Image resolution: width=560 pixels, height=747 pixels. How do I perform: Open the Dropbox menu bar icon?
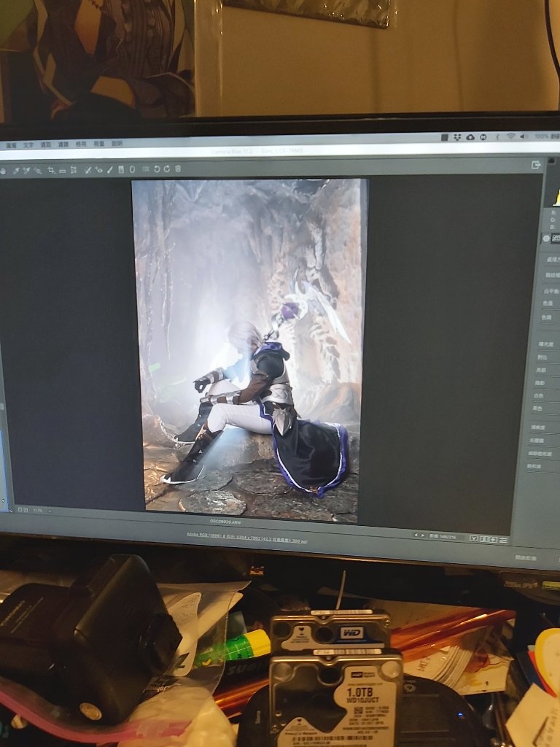point(457,137)
